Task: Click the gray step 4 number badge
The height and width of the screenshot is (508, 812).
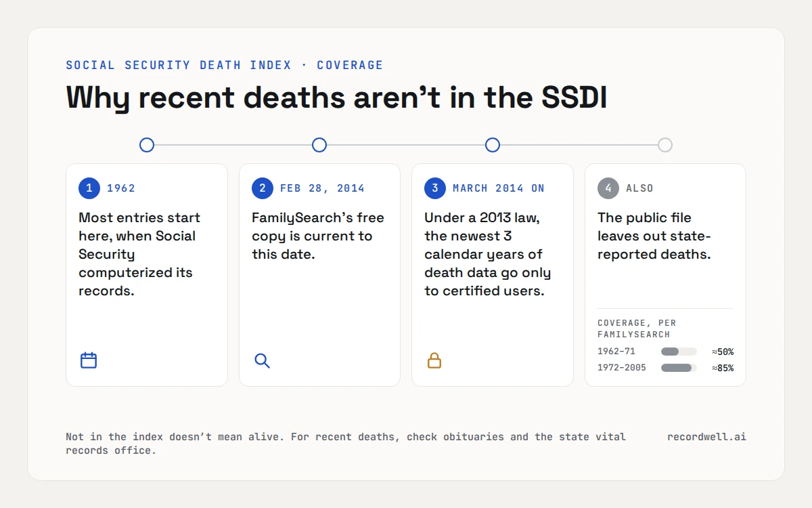Action: pos(608,188)
